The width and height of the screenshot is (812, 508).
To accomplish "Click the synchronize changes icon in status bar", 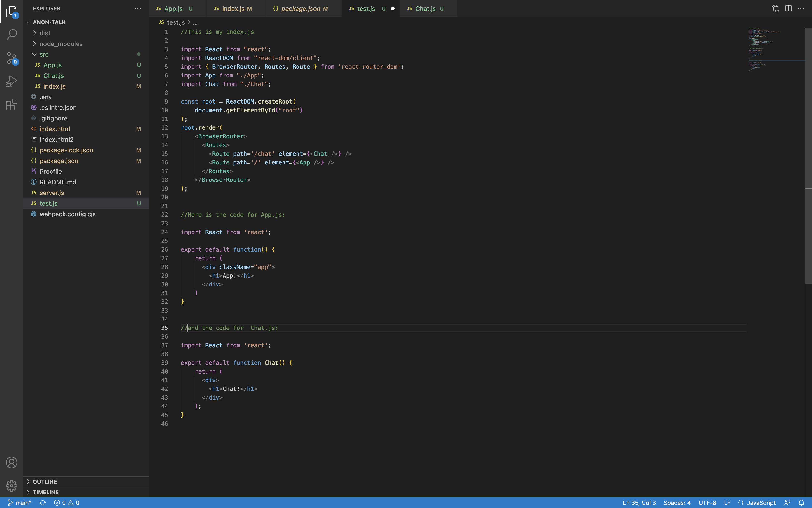I will 43,503.
